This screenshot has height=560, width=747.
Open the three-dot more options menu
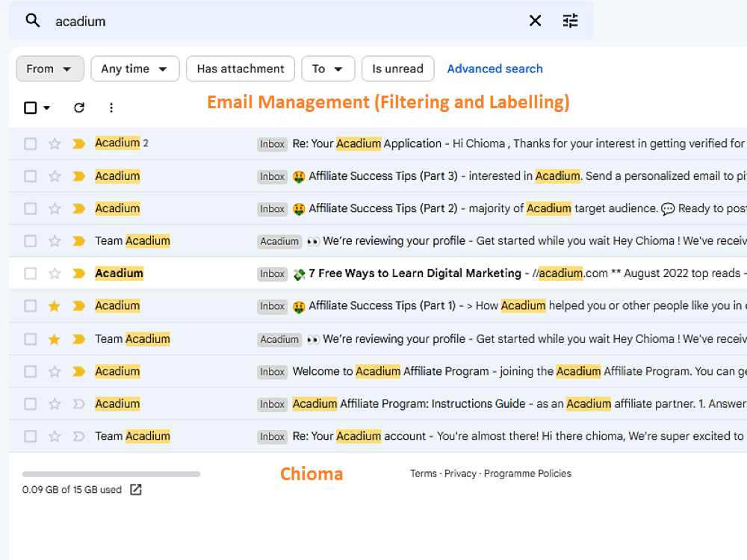point(111,108)
